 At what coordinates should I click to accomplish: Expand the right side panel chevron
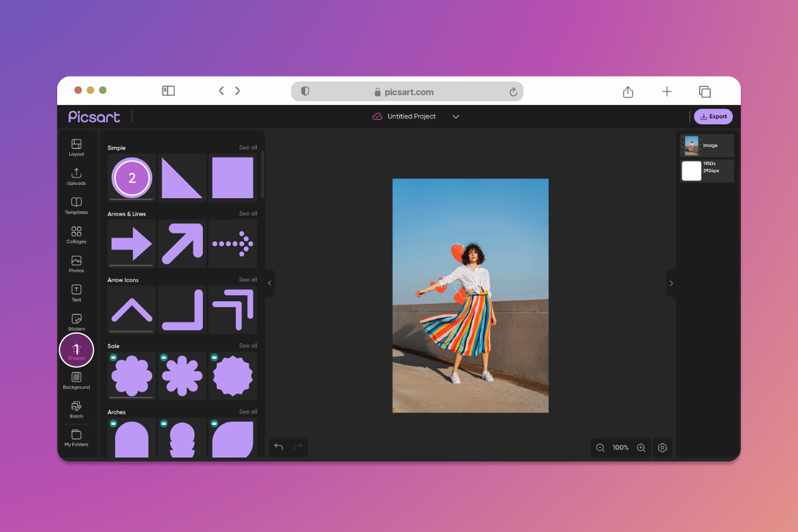[671, 283]
